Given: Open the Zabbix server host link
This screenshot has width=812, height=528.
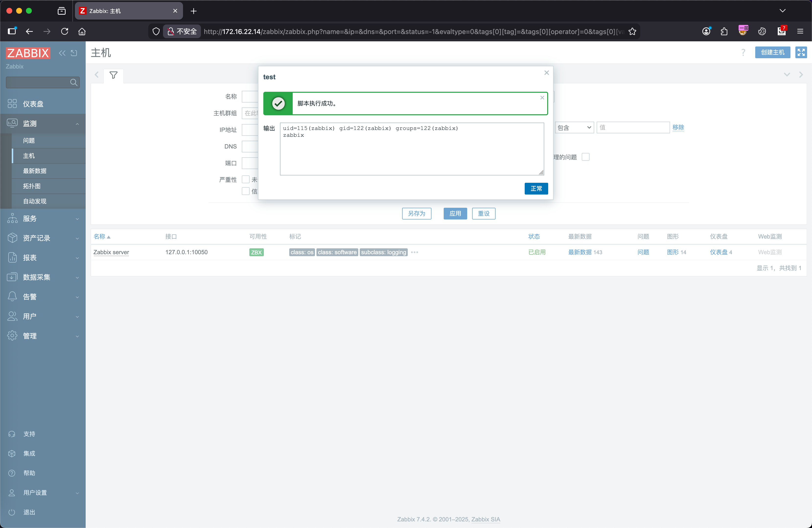Looking at the screenshot, I should coord(111,252).
